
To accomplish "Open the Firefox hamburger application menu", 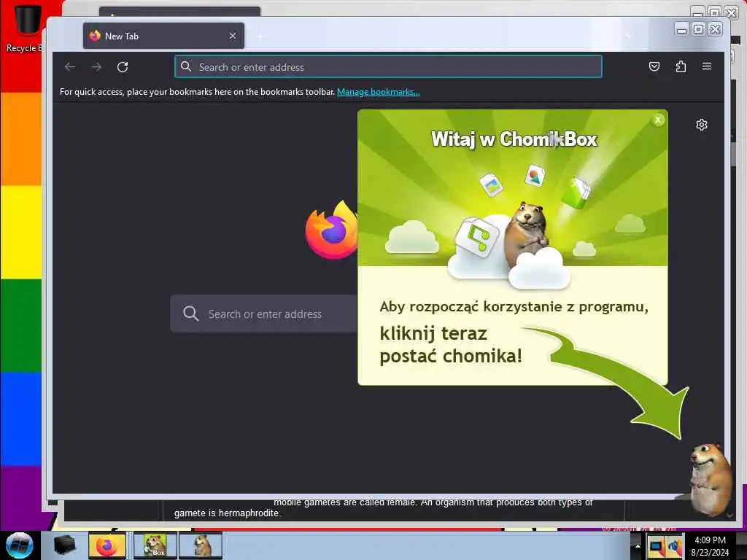I will pyautogui.click(x=706, y=66).
